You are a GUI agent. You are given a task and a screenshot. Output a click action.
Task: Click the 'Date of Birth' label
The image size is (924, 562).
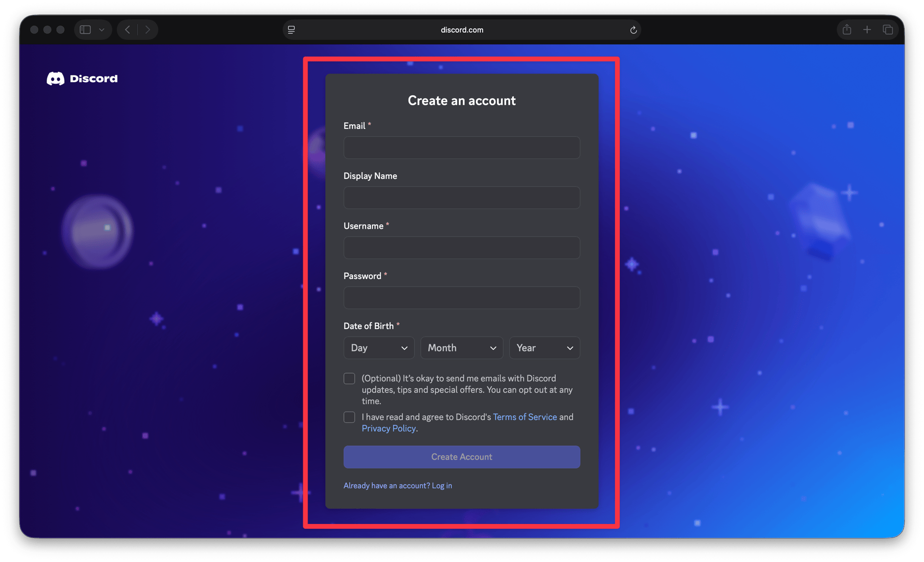coord(369,326)
